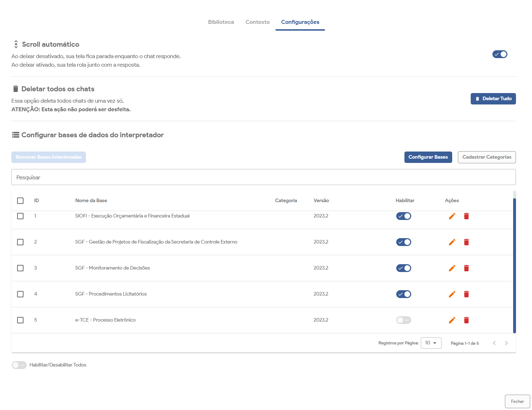
Task: Edit the SGF Monitoramento de Decisões row
Action: (452, 268)
